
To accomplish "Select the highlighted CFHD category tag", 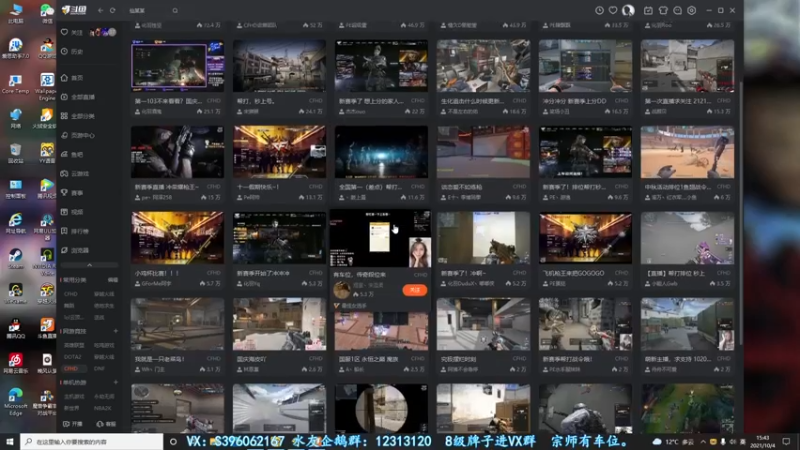I will pyautogui.click(x=70, y=368).
